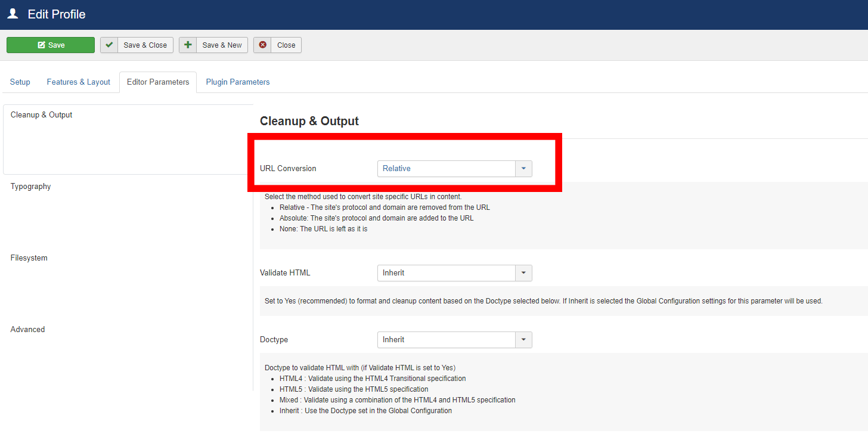
Task: Open the URL Conversion dropdown
Action: pos(454,169)
